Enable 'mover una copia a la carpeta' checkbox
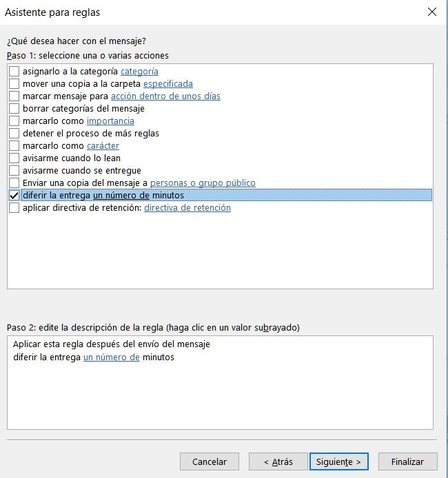Screen dimensions: 448x478 pos(14,84)
